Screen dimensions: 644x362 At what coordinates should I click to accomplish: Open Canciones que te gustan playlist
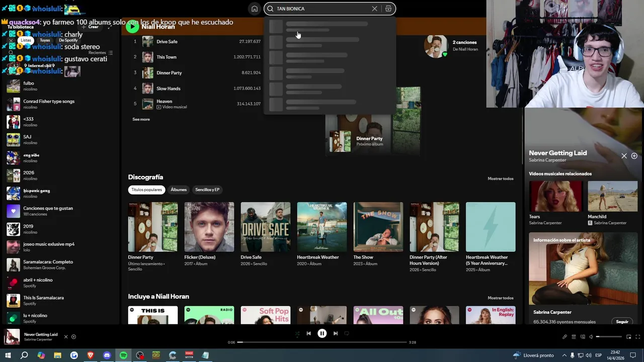click(60, 211)
